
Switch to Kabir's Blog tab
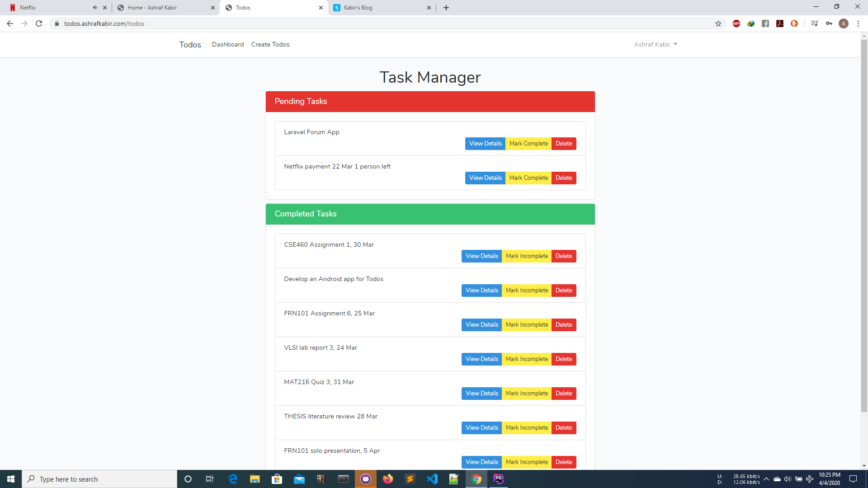click(x=382, y=8)
